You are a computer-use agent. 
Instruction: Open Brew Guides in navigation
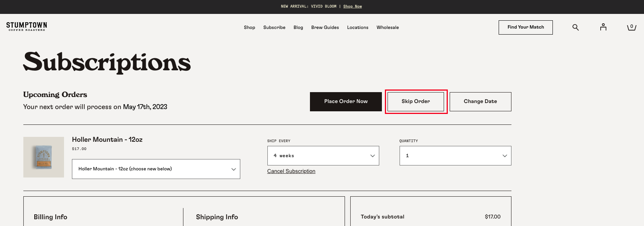coord(325,27)
